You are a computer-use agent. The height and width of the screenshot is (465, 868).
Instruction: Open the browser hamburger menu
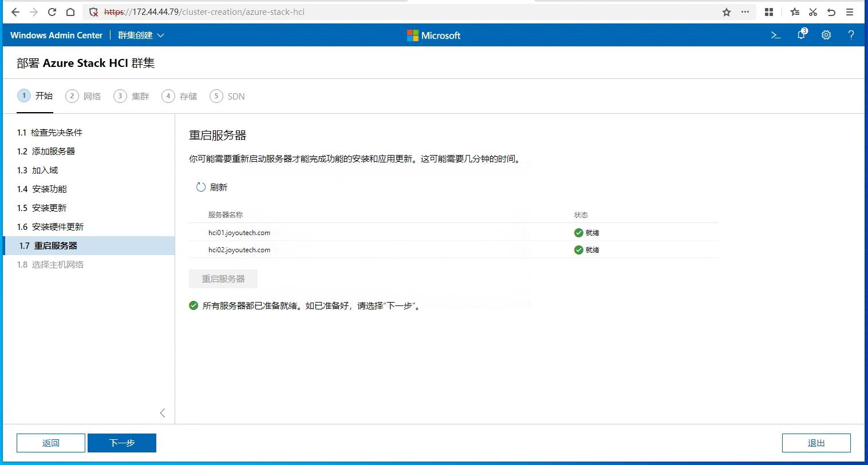(850, 12)
